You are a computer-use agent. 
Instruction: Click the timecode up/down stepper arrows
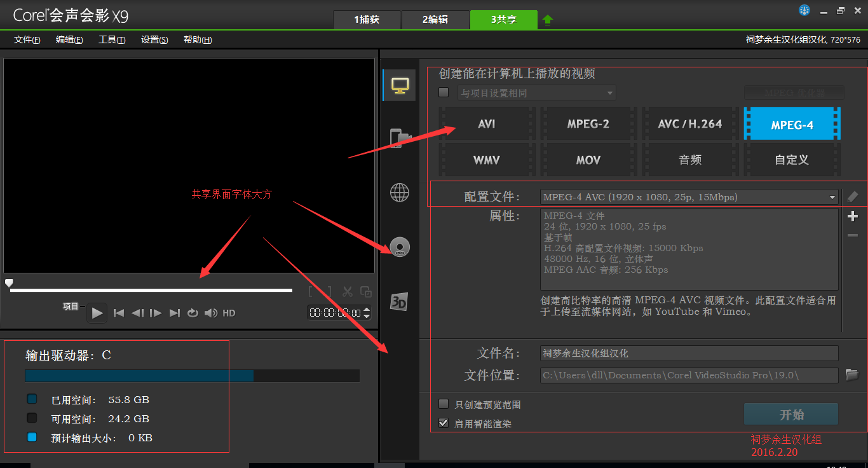click(x=367, y=313)
